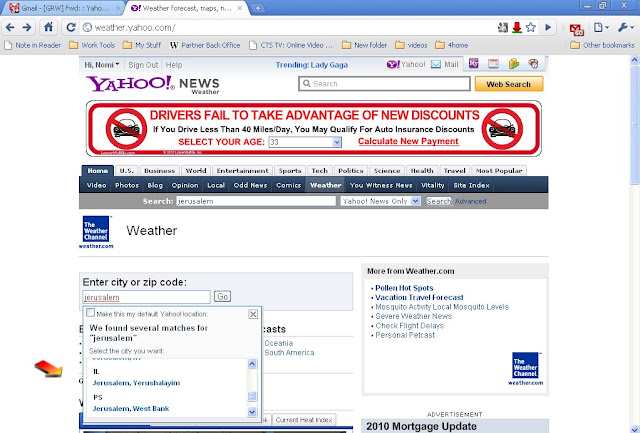640x433 pixels.
Task: Click the news Search field containing jerusalem
Action: tap(256, 201)
